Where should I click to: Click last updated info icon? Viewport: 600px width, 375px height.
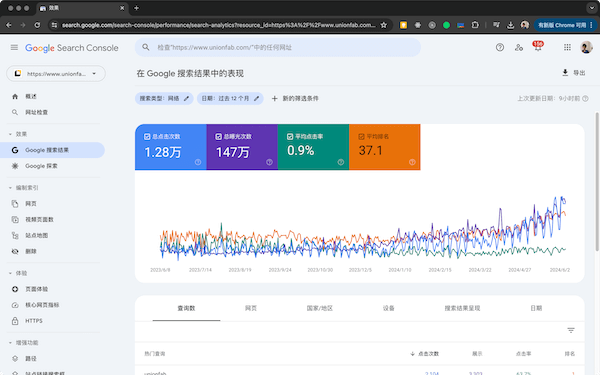pos(585,99)
